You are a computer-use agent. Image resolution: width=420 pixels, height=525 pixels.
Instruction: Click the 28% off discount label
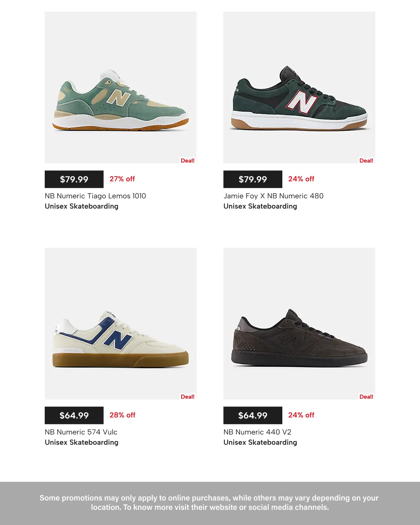tap(122, 415)
